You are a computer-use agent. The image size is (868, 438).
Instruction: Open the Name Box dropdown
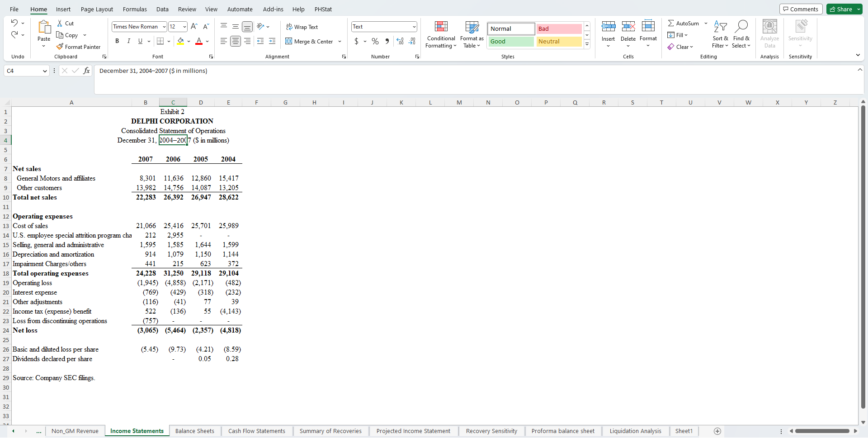coord(45,71)
